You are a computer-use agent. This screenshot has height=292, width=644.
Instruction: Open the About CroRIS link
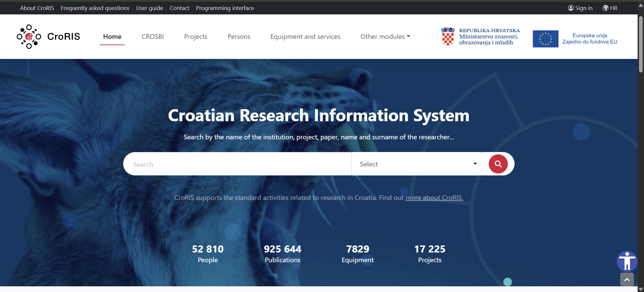click(37, 8)
